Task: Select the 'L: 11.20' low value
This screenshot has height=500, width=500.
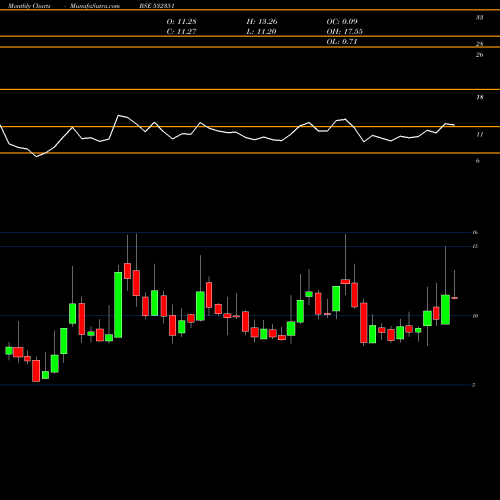Action: pos(261,32)
